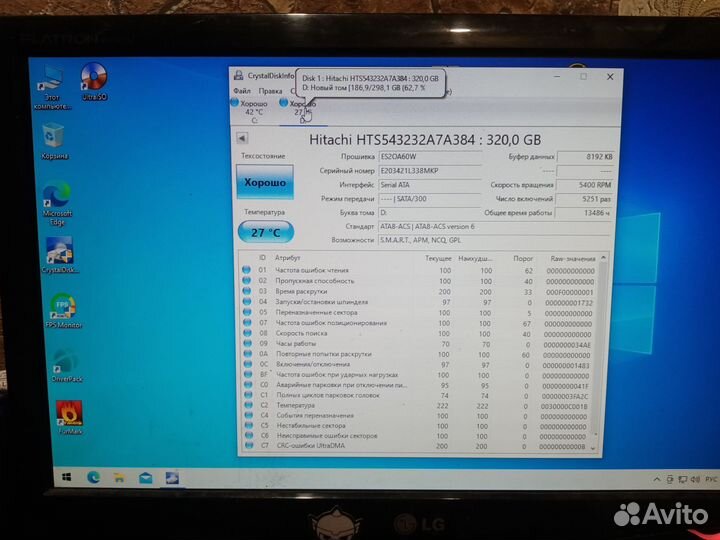
Task: Open the UltraISO desktop shortcut
Action: pyautogui.click(x=95, y=78)
